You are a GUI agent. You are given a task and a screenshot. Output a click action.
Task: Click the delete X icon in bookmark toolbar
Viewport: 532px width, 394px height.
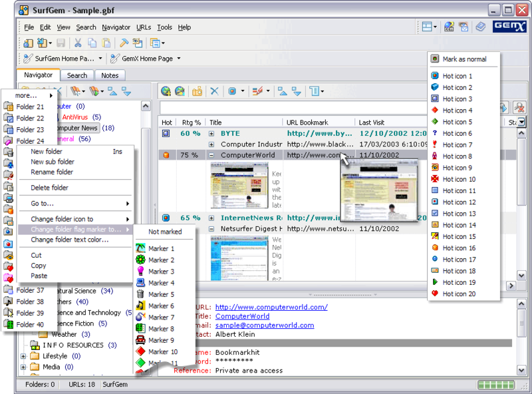click(x=214, y=91)
